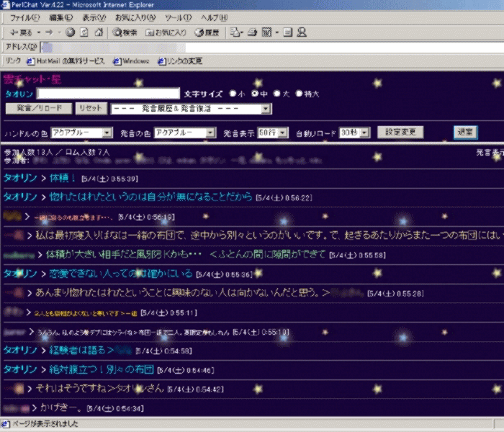Open the ファイル menu

(26, 17)
